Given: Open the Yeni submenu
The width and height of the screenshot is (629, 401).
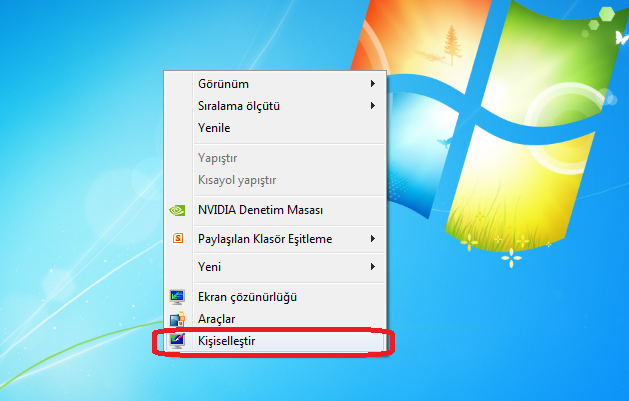Looking at the screenshot, I should (x=275, y=267).
